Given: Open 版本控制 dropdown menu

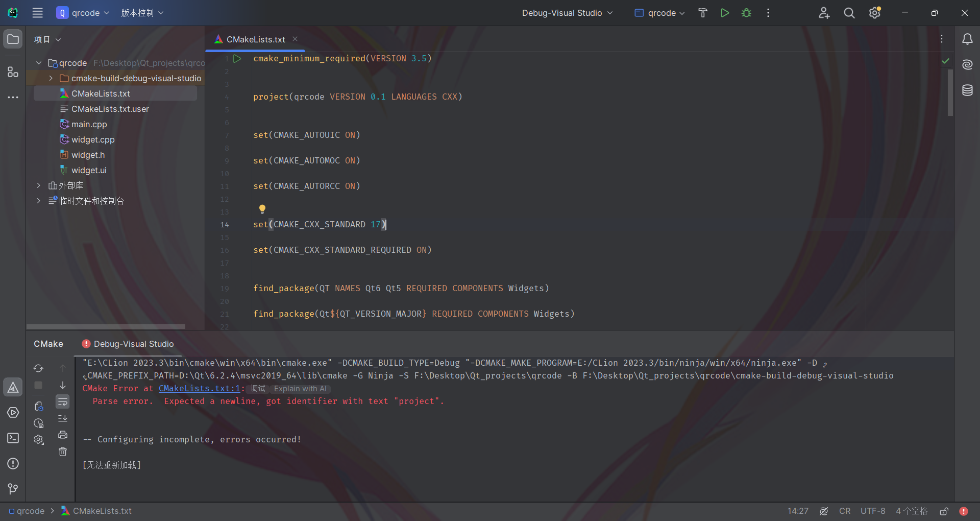Looking at the screenshot, I should coord(142,13).
